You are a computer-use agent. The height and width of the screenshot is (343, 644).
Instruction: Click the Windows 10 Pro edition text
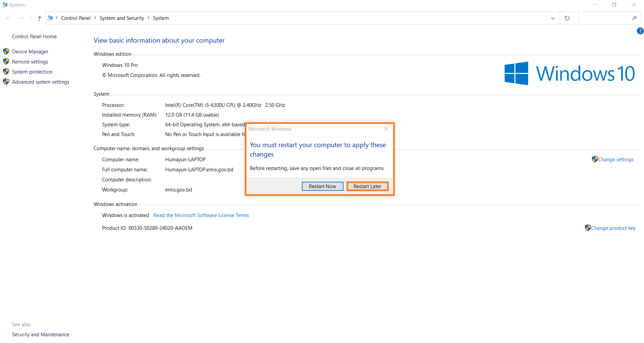(x=120, y=65)
